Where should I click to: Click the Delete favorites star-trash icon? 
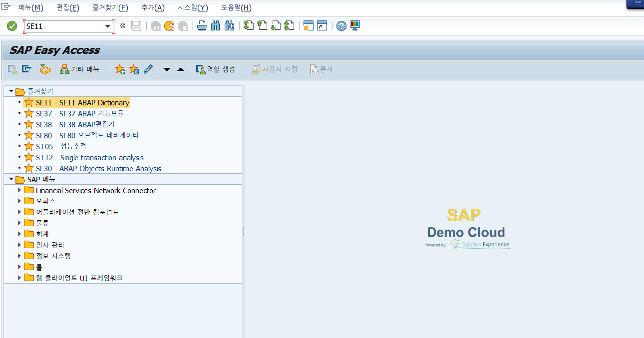[x=134, y=69]
